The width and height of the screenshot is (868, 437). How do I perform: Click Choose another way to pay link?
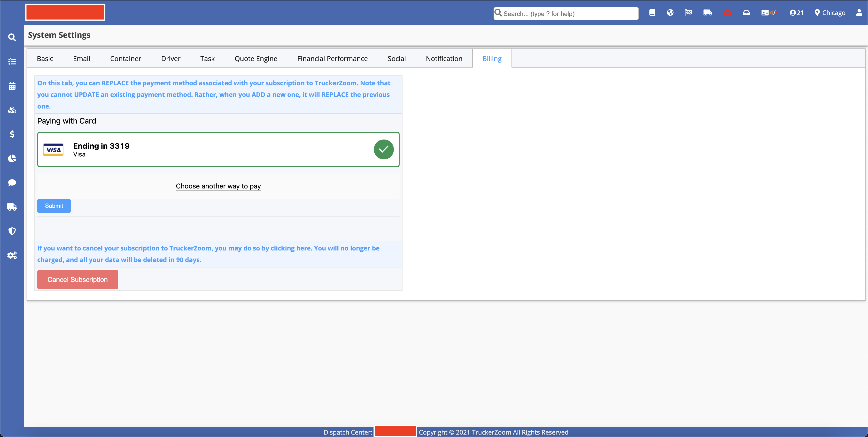coord(218,186)
